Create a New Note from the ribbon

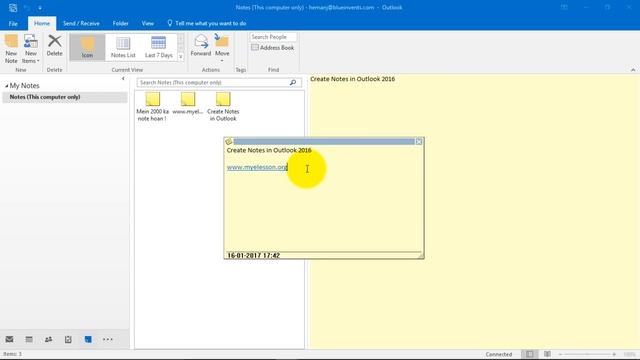(x=11, y=49)
